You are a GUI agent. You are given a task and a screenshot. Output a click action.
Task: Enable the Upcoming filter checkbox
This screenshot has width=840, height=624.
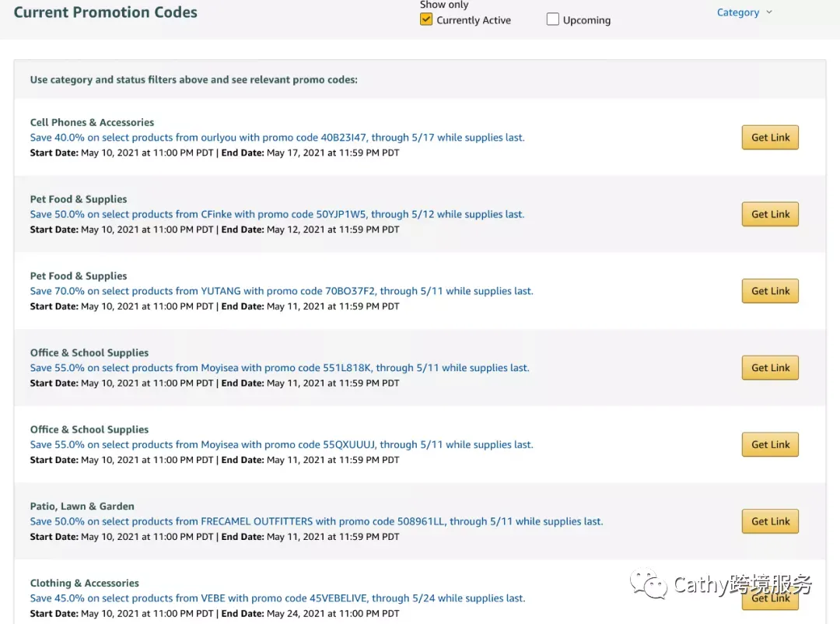552,19
